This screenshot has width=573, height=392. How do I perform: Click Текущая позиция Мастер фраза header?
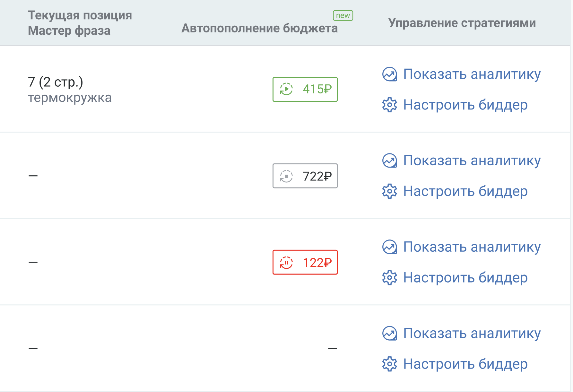click(x=80, y=23)
